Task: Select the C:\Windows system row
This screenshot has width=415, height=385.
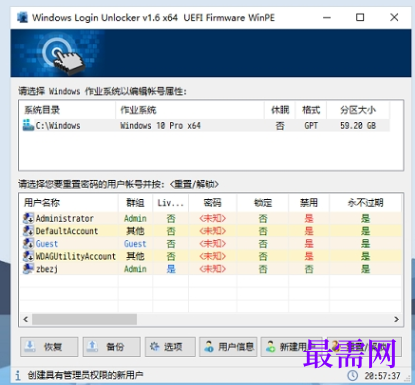Action: (x=205, y=126)
